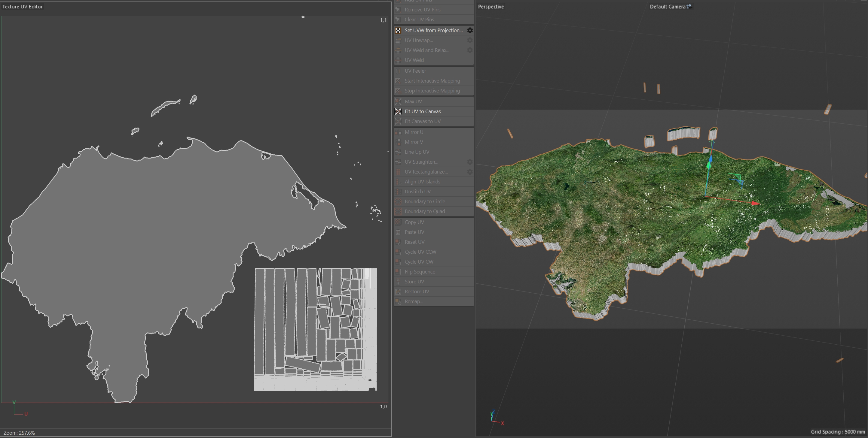Select Fit Canvas to UV command
Screen dimensions: 868x438
423,121
